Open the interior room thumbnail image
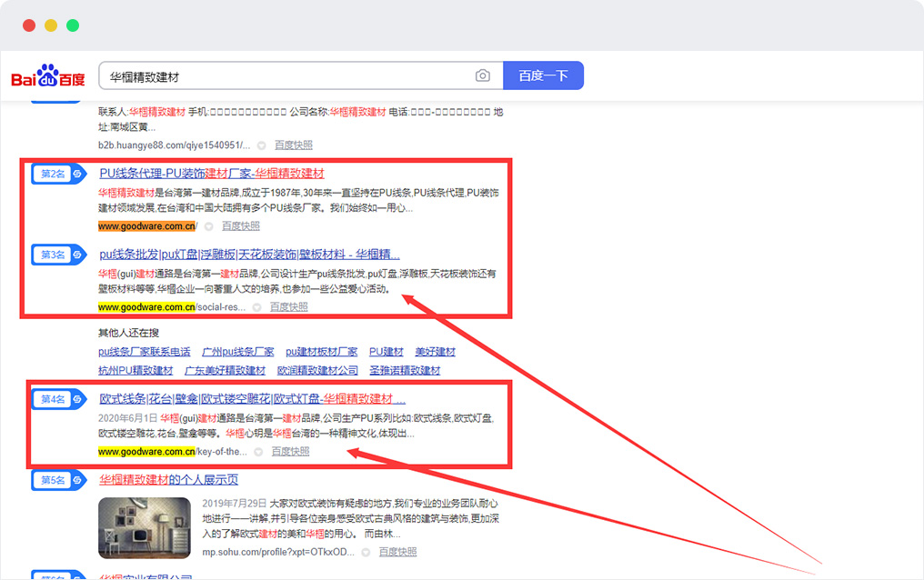Screen dimensions: 924x580 pos(145,528)
